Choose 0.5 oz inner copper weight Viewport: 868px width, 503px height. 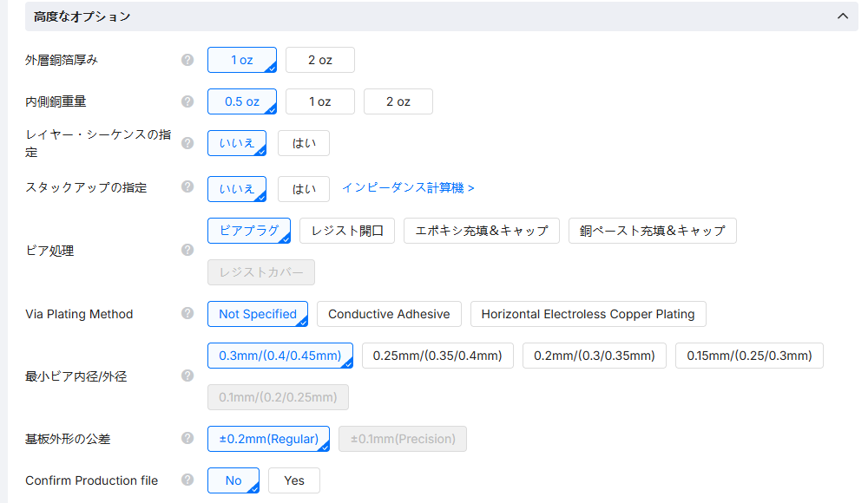(242, 101)
